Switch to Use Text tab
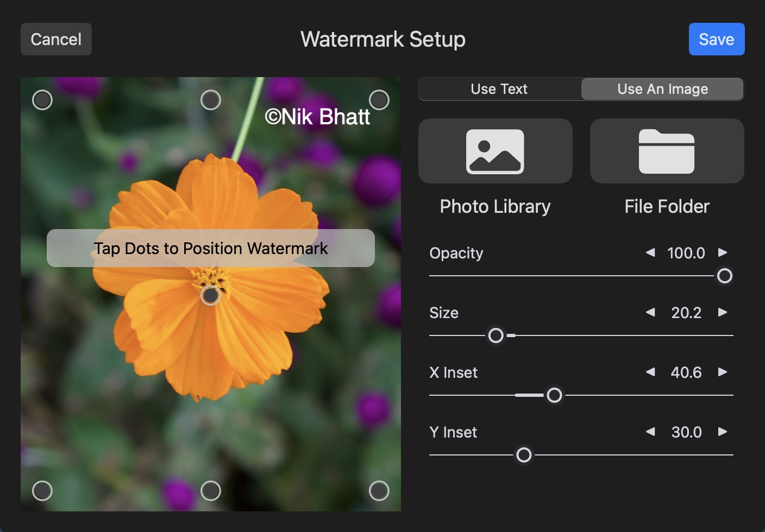The image size is (765, 532). (x=499, y=89)
